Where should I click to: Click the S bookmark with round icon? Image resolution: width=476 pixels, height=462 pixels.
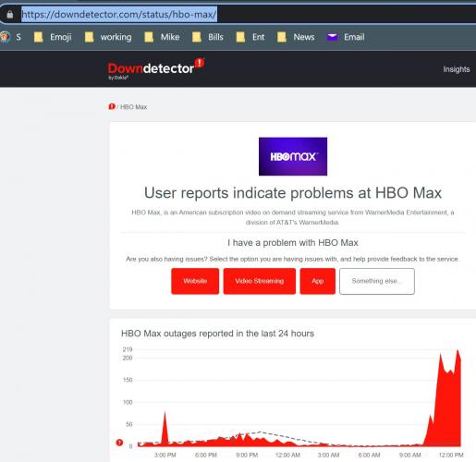10,37
